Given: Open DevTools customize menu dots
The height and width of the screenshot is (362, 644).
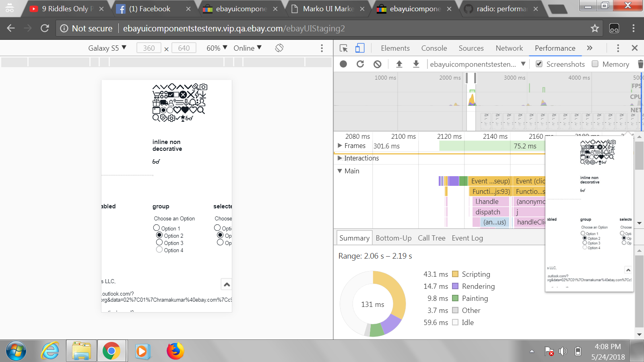Looking at the screenshot, I should (618, 48).
